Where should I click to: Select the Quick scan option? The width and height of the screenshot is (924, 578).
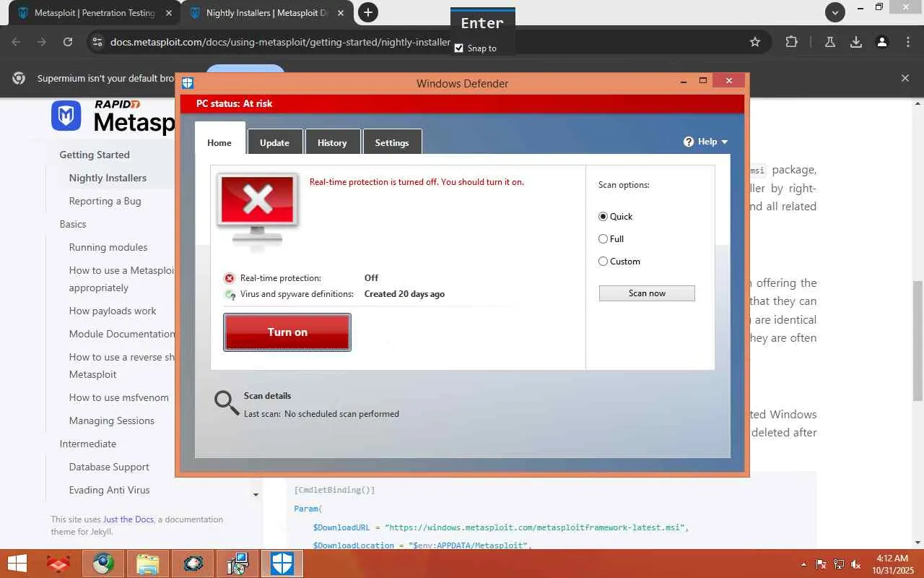coord(603,217)
